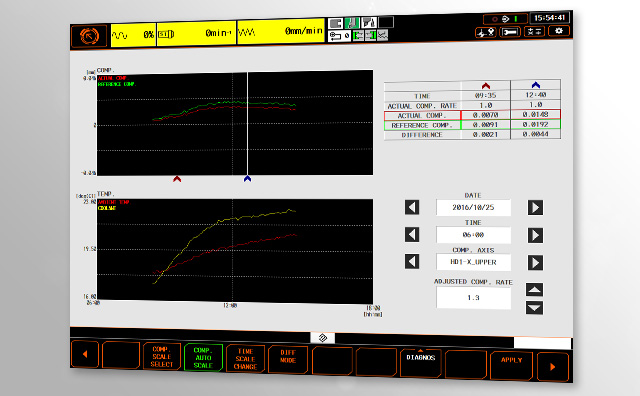
Task: Click the red marker arrow below COMP. graph
Action: pos(177,179)
